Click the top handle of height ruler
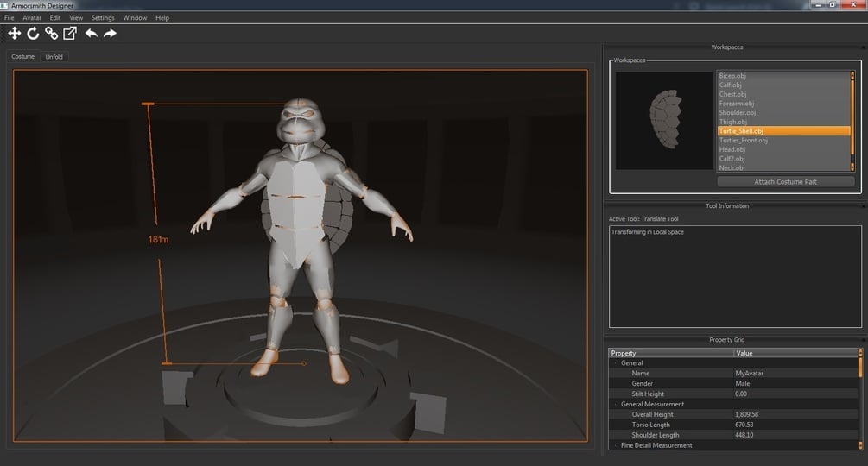This screenshot has height=466, width=868. (x=148, y=104)
